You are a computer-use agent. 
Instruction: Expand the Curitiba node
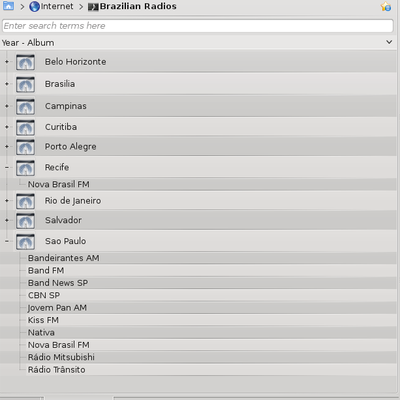coord(7,127)
